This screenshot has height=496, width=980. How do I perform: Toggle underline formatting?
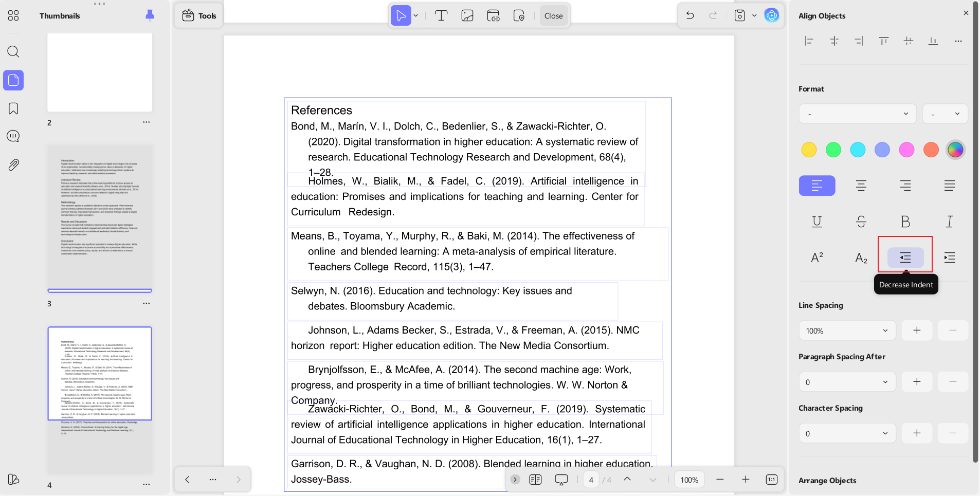(x=817, y=222)
